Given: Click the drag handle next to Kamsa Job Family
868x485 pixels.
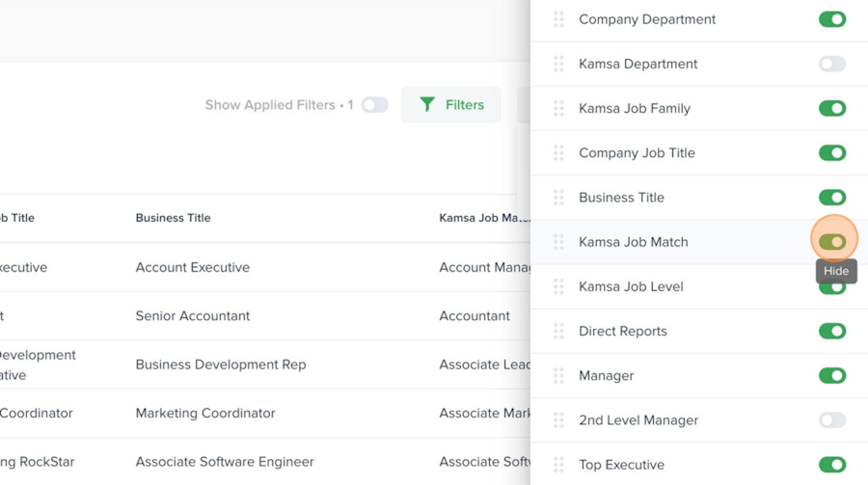Looking at the screenshot, I should (x=558, y=108).
